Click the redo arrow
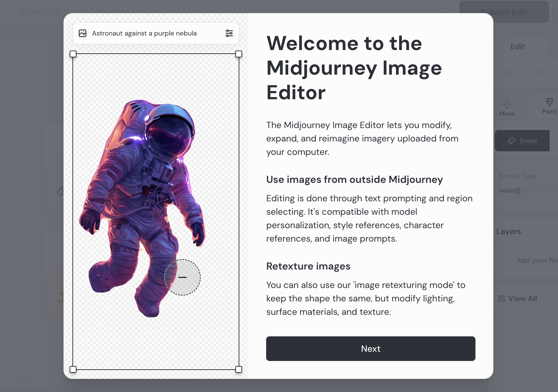 [x=540, y=73]
